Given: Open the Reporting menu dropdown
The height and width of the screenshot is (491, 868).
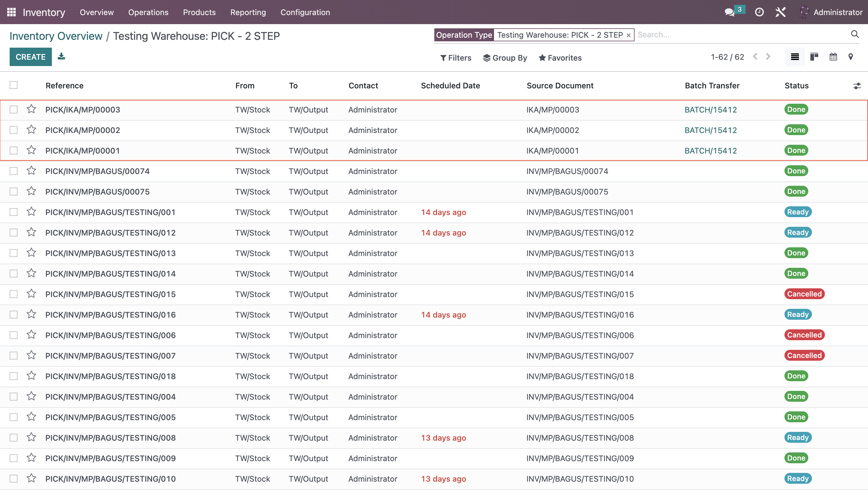Looking at the screenshot, I should pyautogui.click(x=248, y=12).
